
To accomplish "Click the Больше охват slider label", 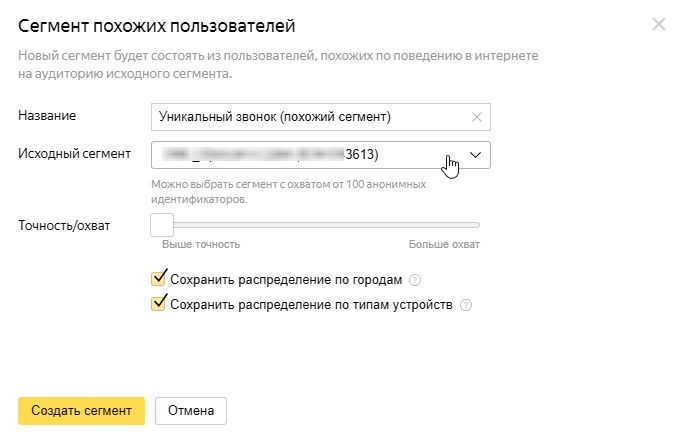I will [444, 244].
